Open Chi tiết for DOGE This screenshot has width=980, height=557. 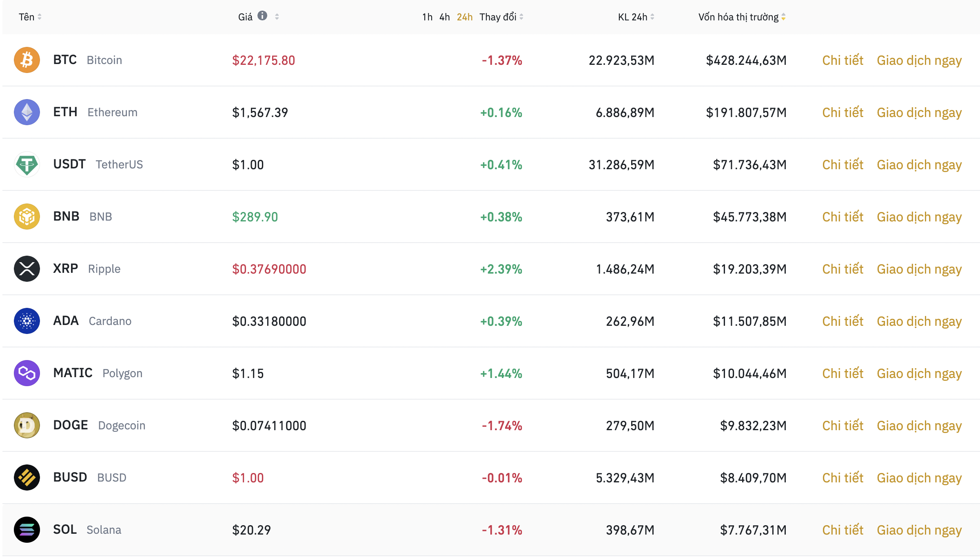coord(843,426)
